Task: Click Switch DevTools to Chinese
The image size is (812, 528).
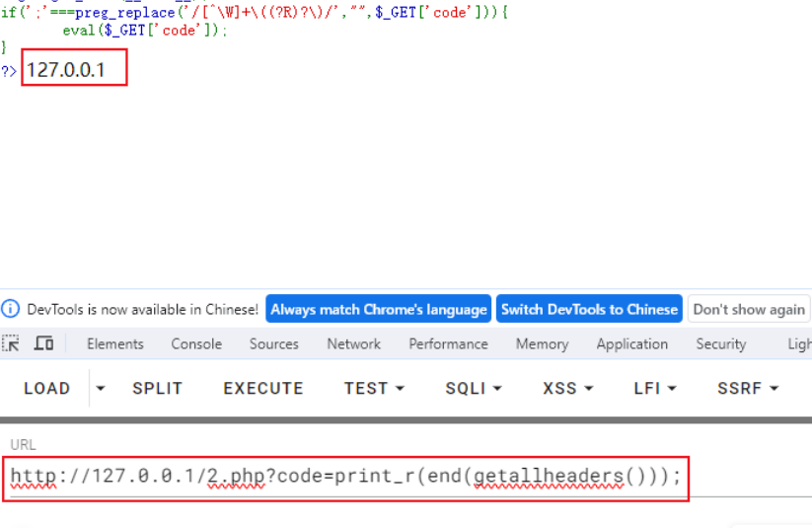Action: 589,309
